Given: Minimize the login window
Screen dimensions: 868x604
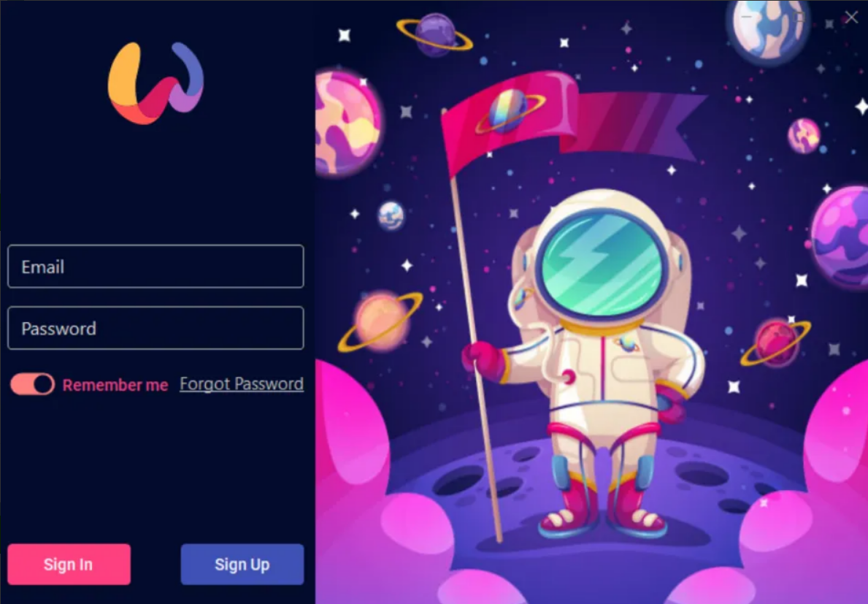Looking at the screenshot, I should tap(746, 17).
